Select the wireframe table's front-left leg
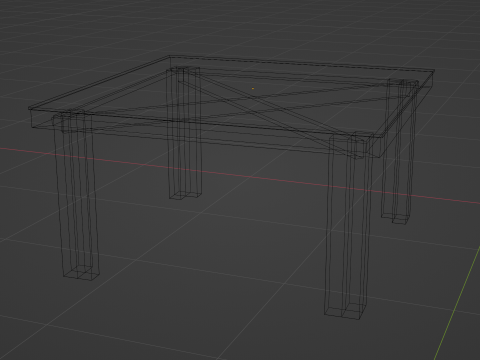Screen dimensions: 480x360 click(x=77, y=195)
